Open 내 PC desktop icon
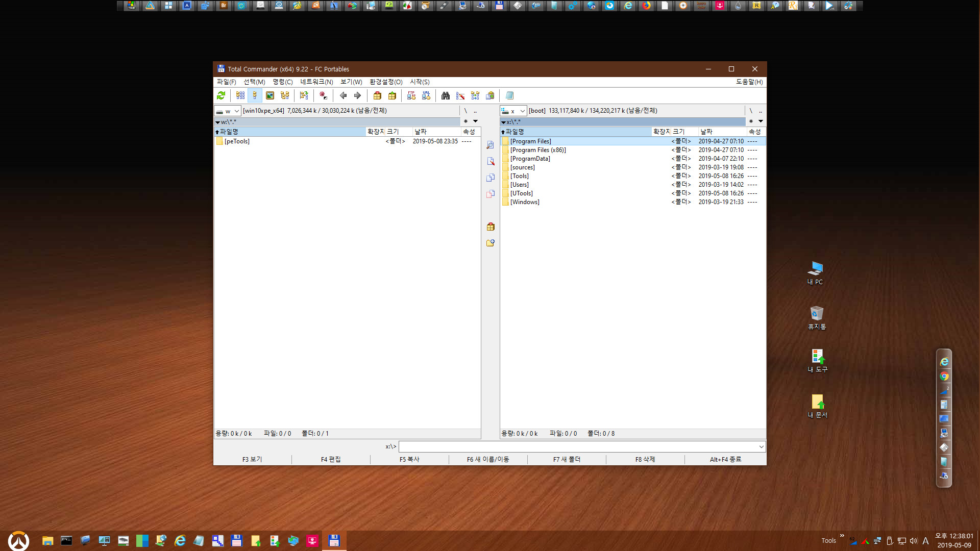980x551 pixels. (815, 272)
